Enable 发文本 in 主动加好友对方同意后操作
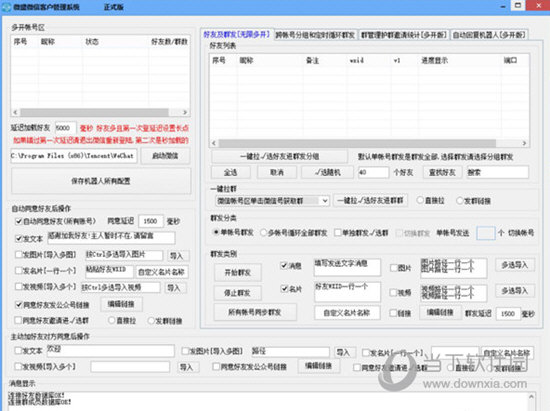550x411 pixels. pos(18,350)
